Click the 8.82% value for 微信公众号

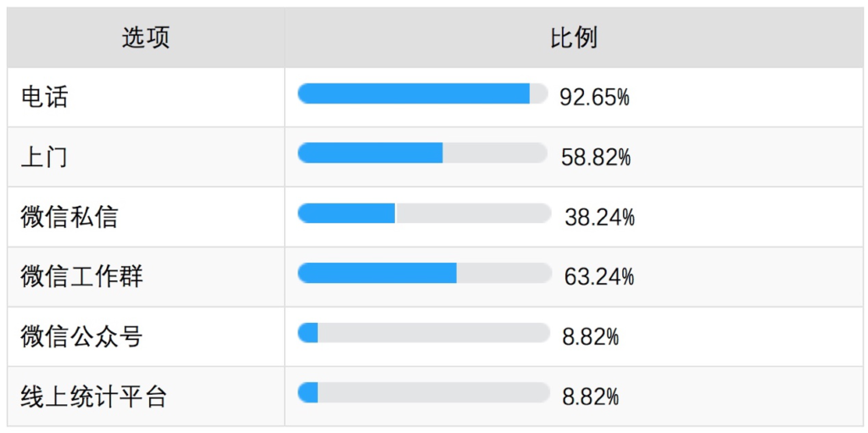click(x=591, y=336)
